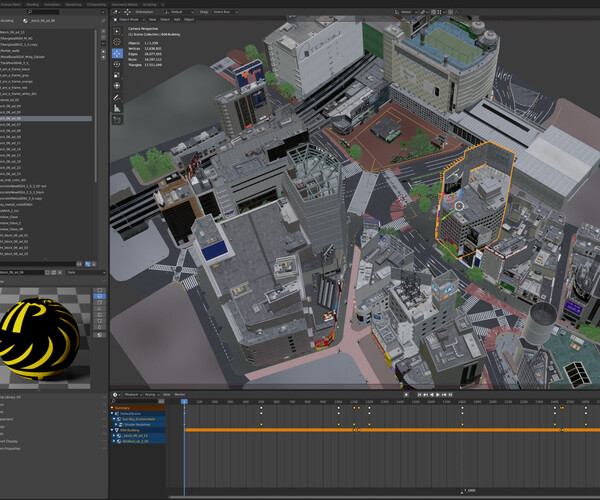Click the timeline current frame indicator
The image size is (600, 500).
[x=184, y=401]
